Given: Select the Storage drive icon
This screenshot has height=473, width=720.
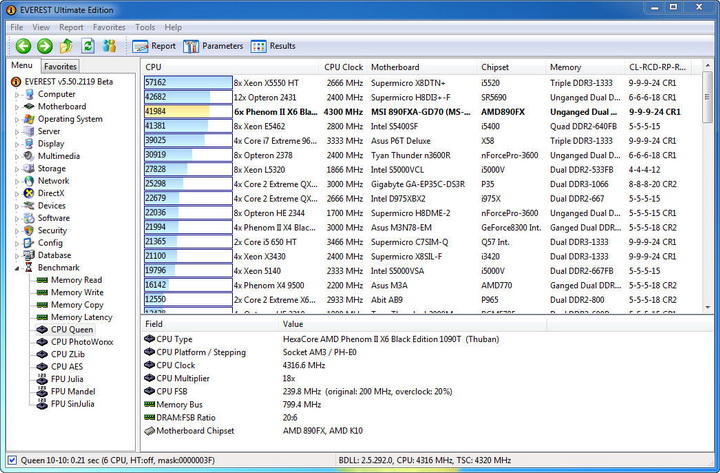Looking at the screenshot, I should (29, 168).
